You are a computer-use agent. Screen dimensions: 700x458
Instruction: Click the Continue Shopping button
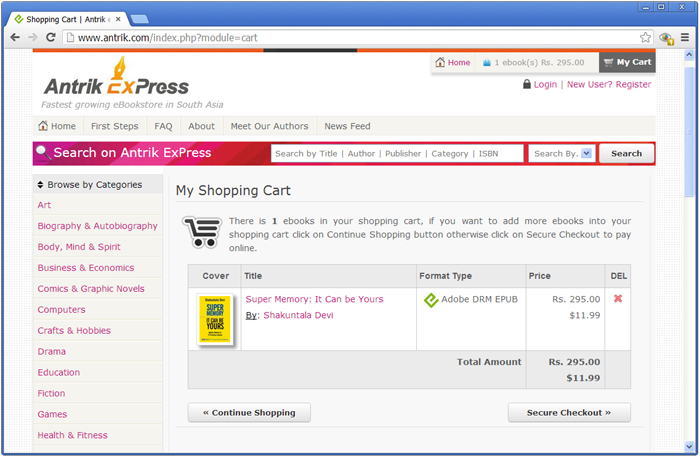(249, 412)
